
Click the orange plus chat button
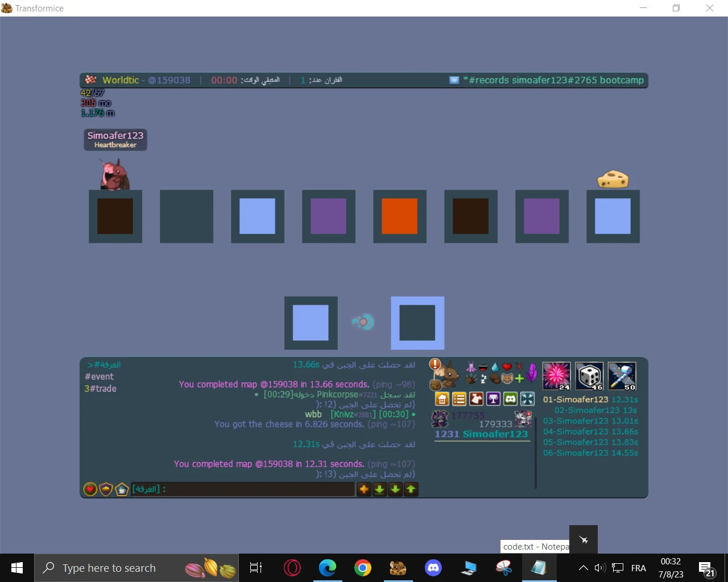coord(364,489)
